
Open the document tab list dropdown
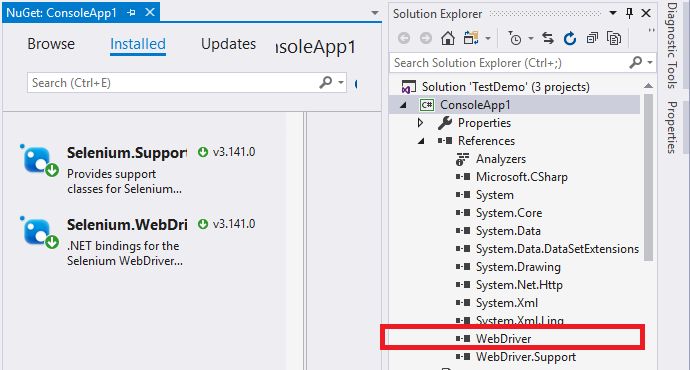click(x=375, y=13)
